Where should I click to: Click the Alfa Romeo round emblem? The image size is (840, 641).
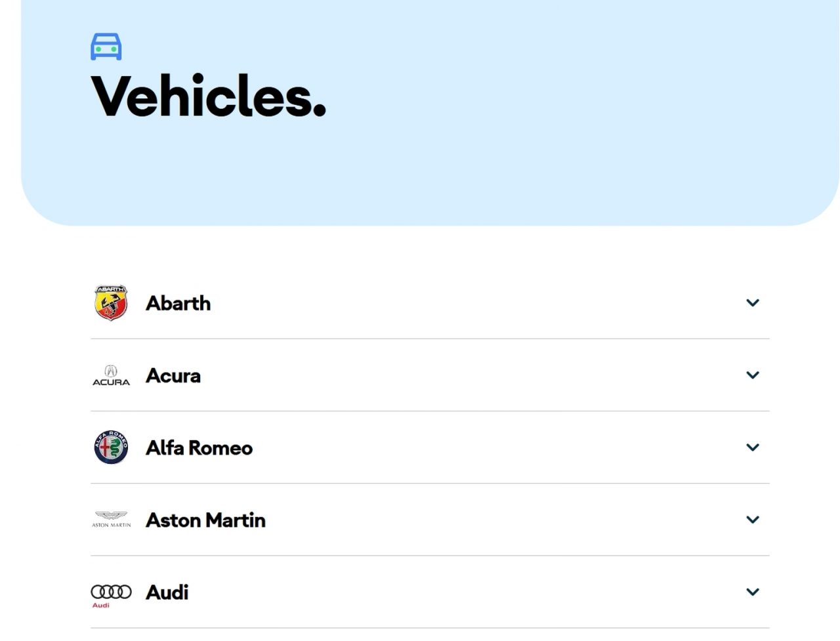pyautogui.click(x=111, y=447)
